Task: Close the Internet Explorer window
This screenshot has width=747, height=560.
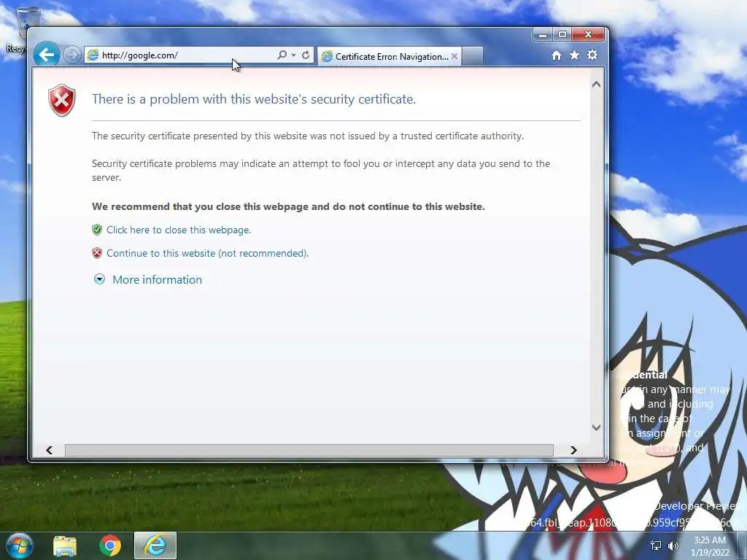Action: point(589,34)
